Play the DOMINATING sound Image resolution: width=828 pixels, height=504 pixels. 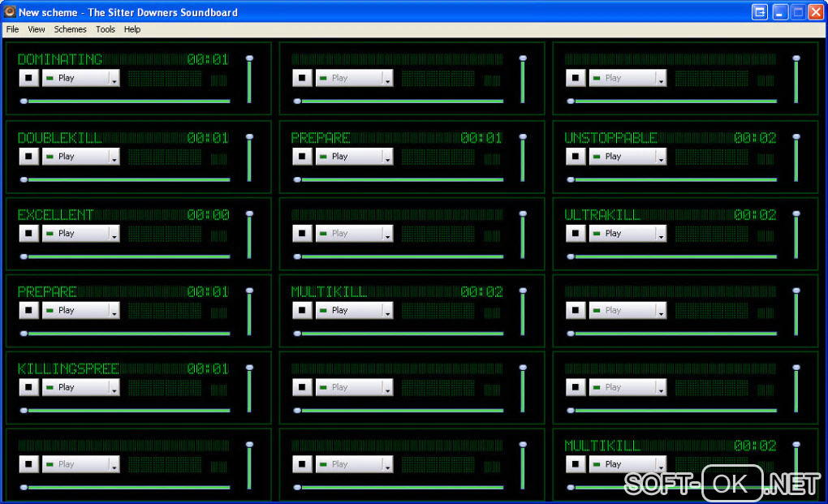click(x=75, y=78)
